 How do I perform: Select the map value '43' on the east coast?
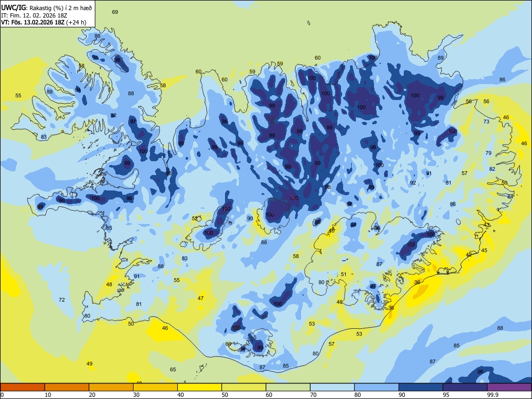tap(487, 225)
